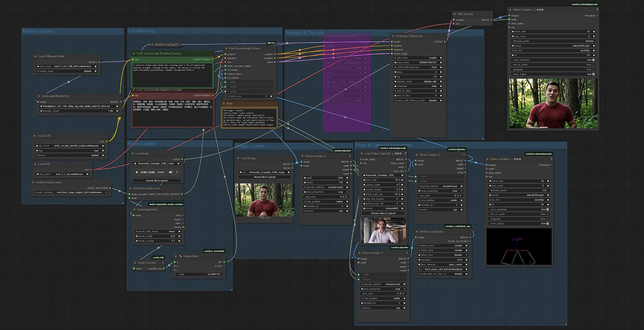
Task: Click orange help icon on Resize Image v2 node with width 1280
Action: 350,156
